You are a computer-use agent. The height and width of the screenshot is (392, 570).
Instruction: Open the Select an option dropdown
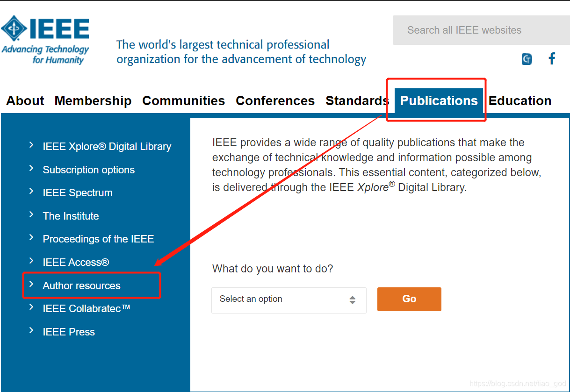[x=289, y=300]
